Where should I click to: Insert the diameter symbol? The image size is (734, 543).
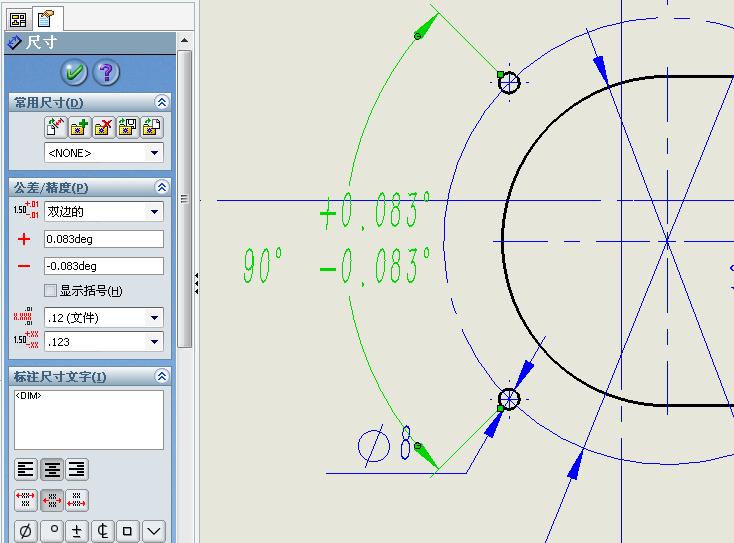pos(26,531)
